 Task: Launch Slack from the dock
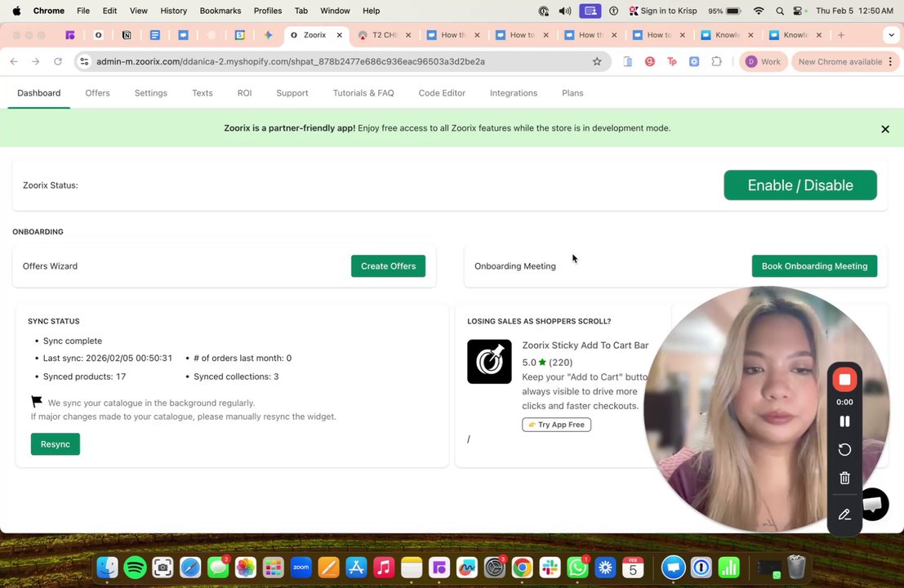[550, 568]
